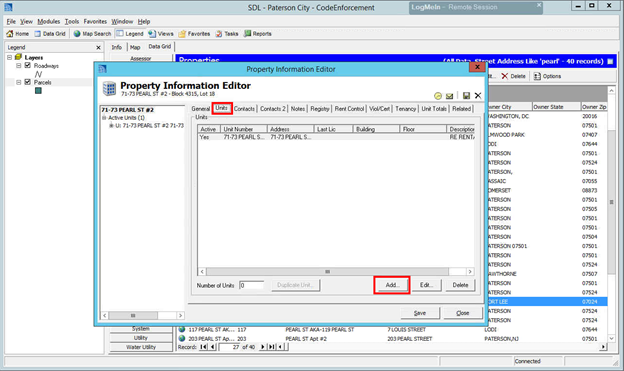Screen dimensions: 624x371
Task: Toggle the Roadways layer checkbox
Action: (x=27, y=65)
